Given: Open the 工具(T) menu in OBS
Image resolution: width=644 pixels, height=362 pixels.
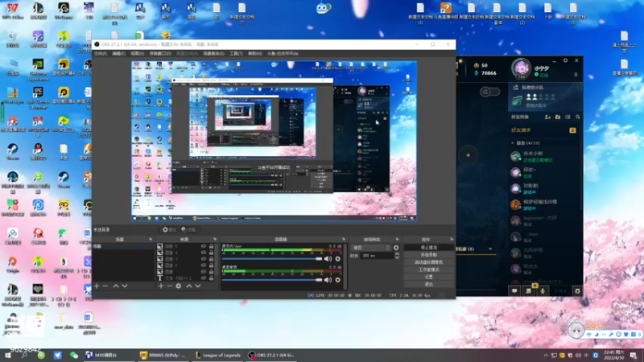Looking at the screenshot, I should 236,54.
